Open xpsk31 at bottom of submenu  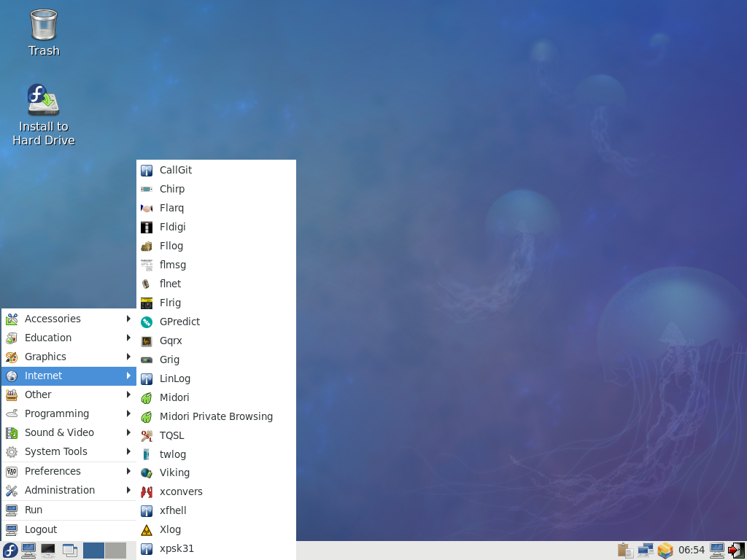[x=216, y=548]
